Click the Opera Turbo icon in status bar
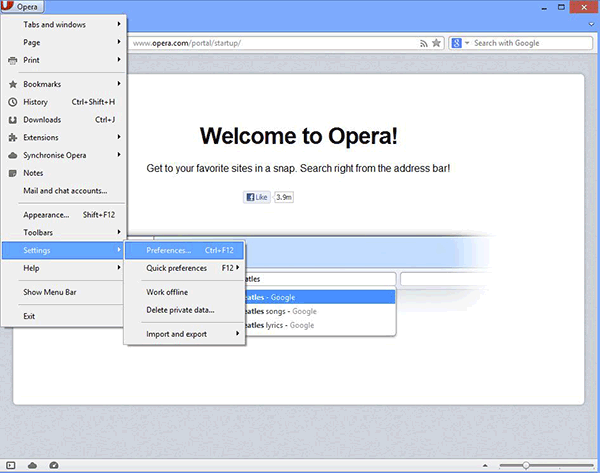The image size is (600, 473). click(53, 465)
